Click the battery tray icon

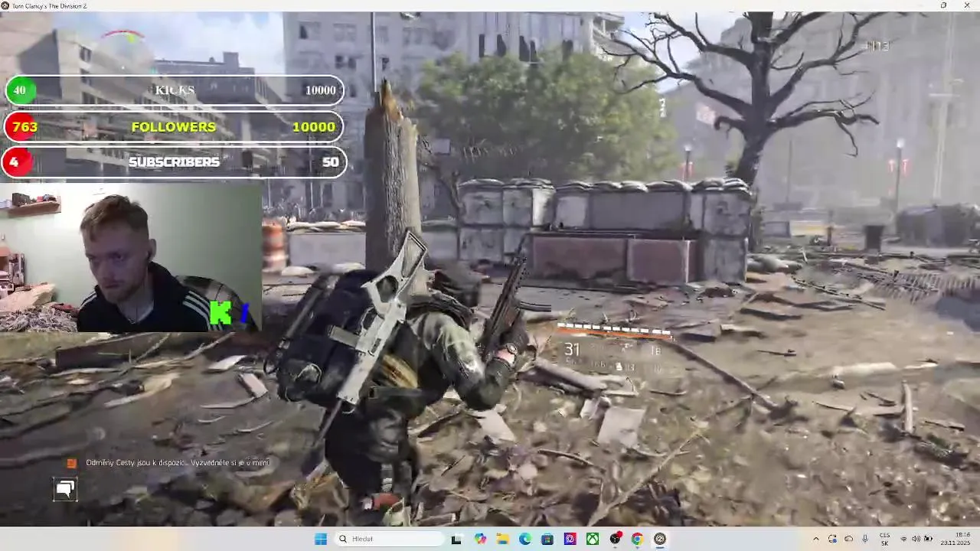click(928, 539)
